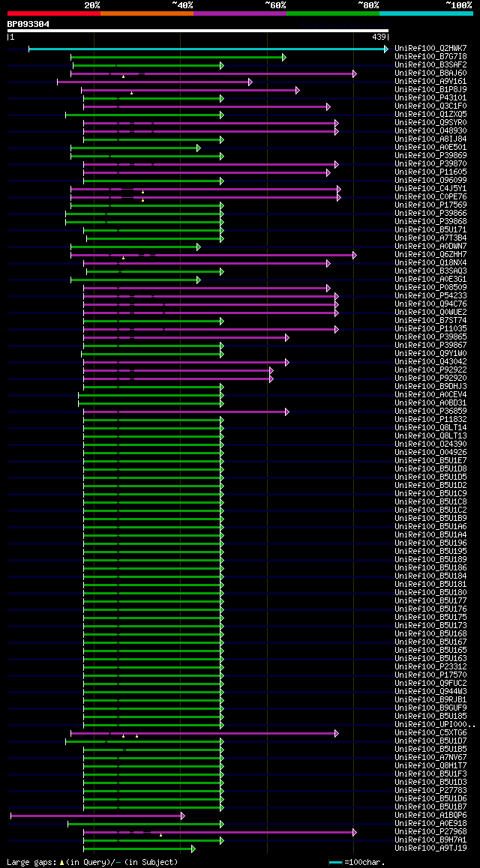Click label UniRef100_B5U163

click(430, 658)
